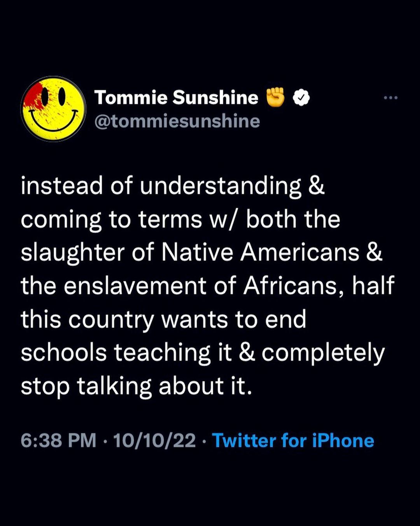The height and width of the screenshot is (526, 420).
Task: Tap the verified checkmark badge
Action: coord(301,98)
